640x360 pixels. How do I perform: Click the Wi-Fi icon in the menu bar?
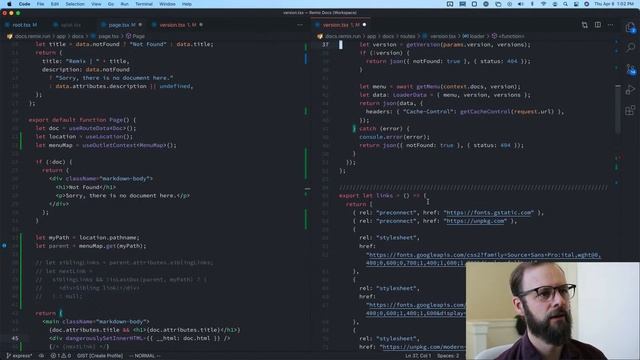[x=543, y=4]
